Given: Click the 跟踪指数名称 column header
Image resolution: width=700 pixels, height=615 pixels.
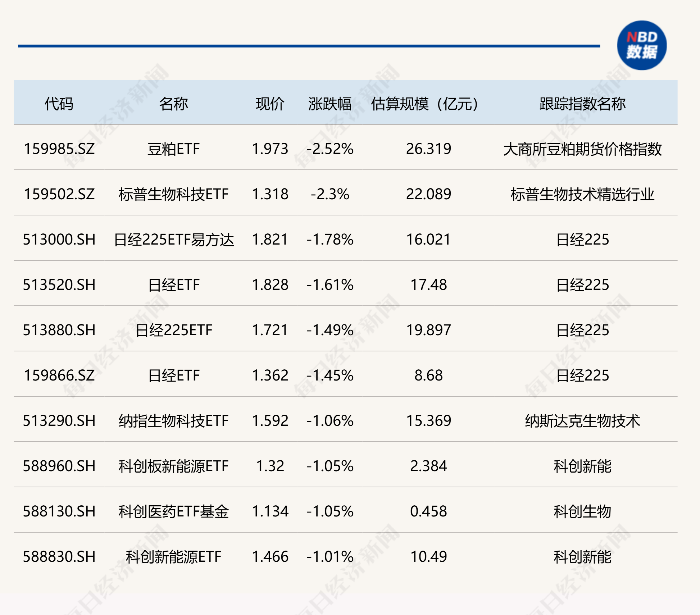Looking at the screenshot, I should (582, 104).
